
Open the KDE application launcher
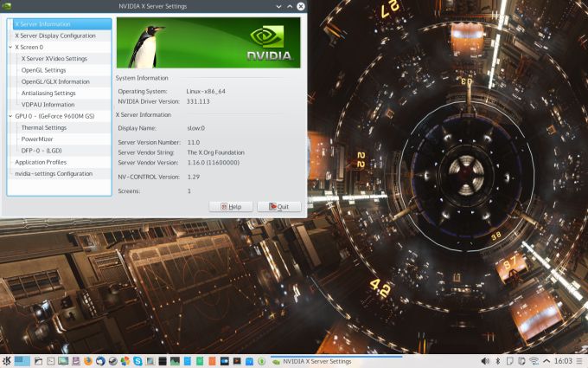(x=6, y=361)
